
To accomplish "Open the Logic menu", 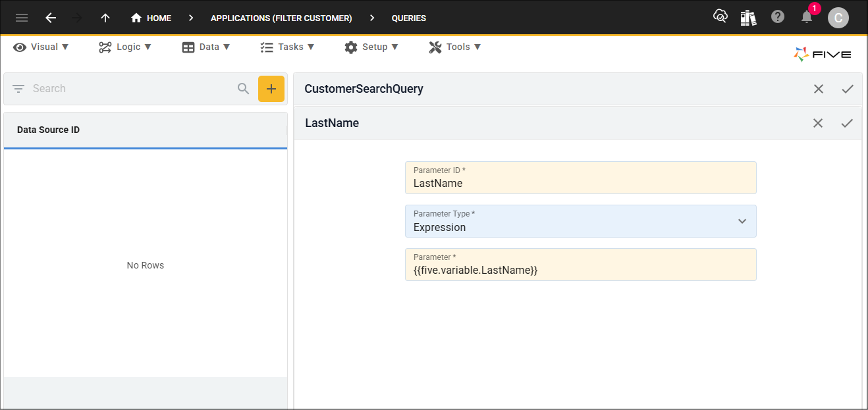I will tap(125, 47).
